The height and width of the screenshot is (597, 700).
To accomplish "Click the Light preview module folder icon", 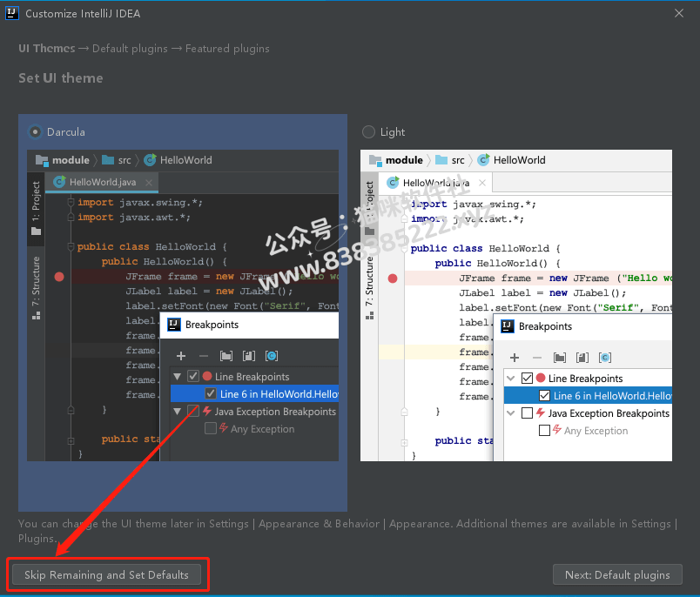I will [x=375, y=160].
